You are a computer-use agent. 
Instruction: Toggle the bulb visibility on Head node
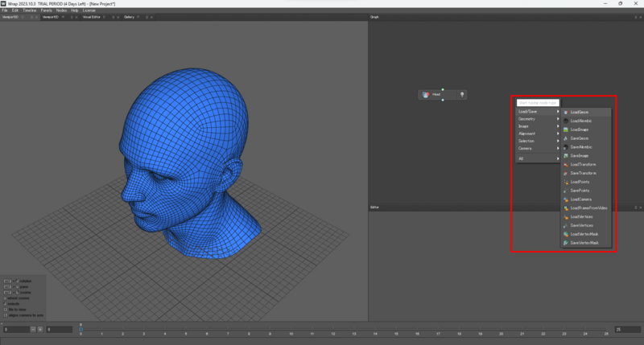coord(462,95)
